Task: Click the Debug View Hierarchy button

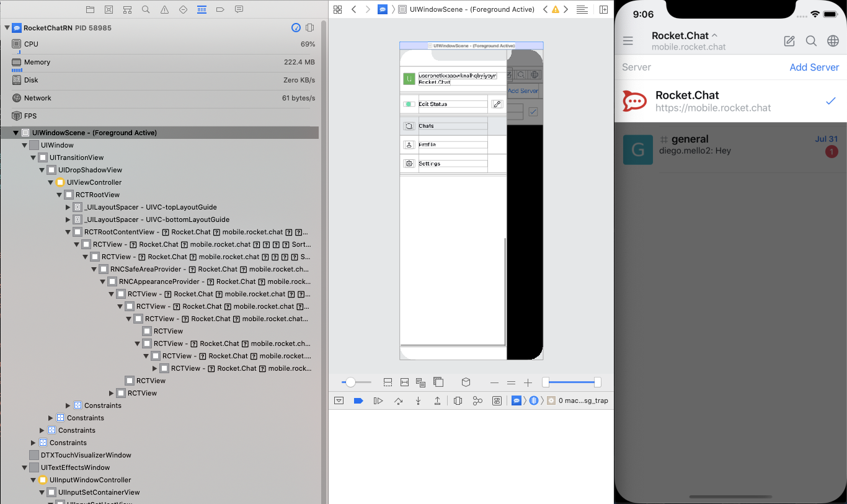Action: coord(458,400)
